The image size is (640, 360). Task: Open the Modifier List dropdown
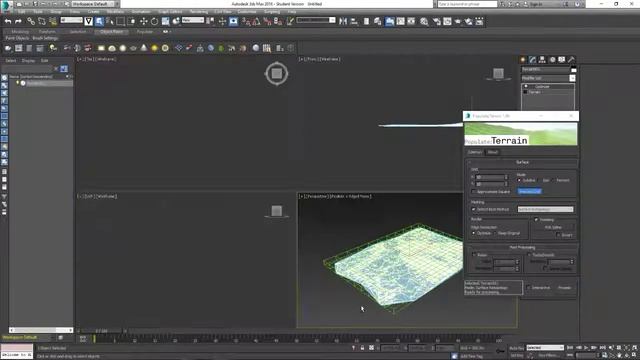point(548,78)
